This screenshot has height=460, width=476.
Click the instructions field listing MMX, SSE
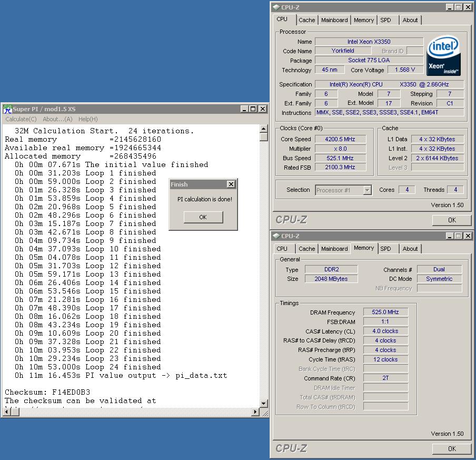[x=390, y=112]
